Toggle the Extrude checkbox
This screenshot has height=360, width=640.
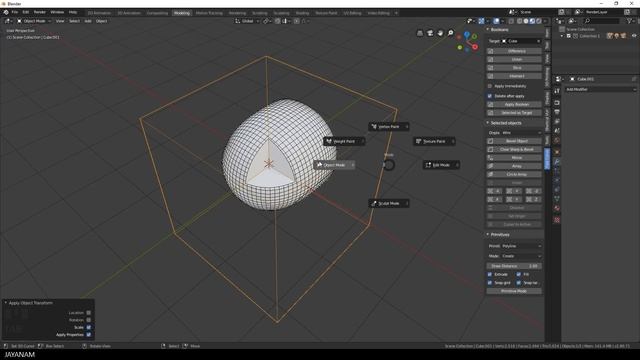[x=490, y=274]
